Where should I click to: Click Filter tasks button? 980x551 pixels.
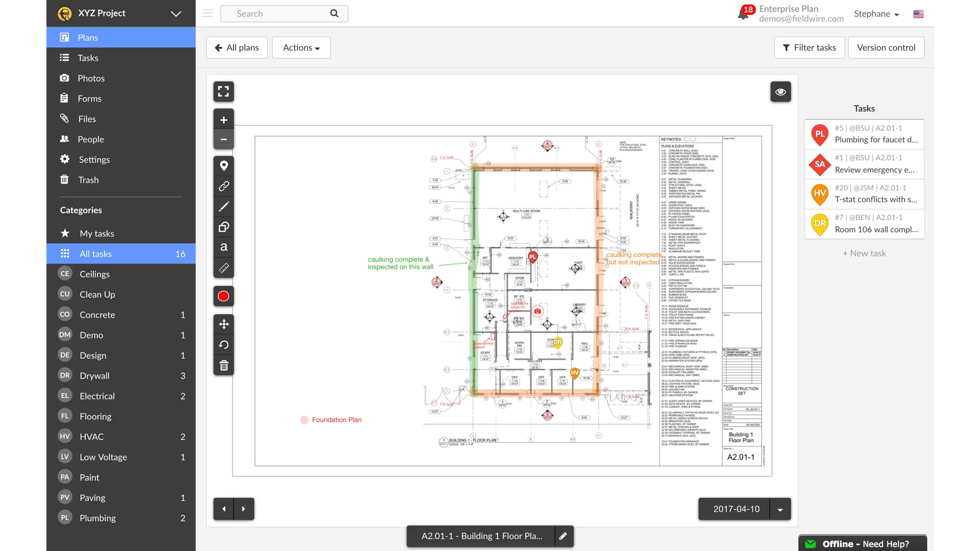tap(810, 47)
